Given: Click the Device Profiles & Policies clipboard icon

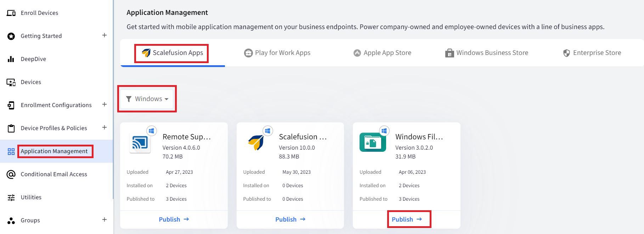Looking at the screenshot, I should [x=11, y=128].
